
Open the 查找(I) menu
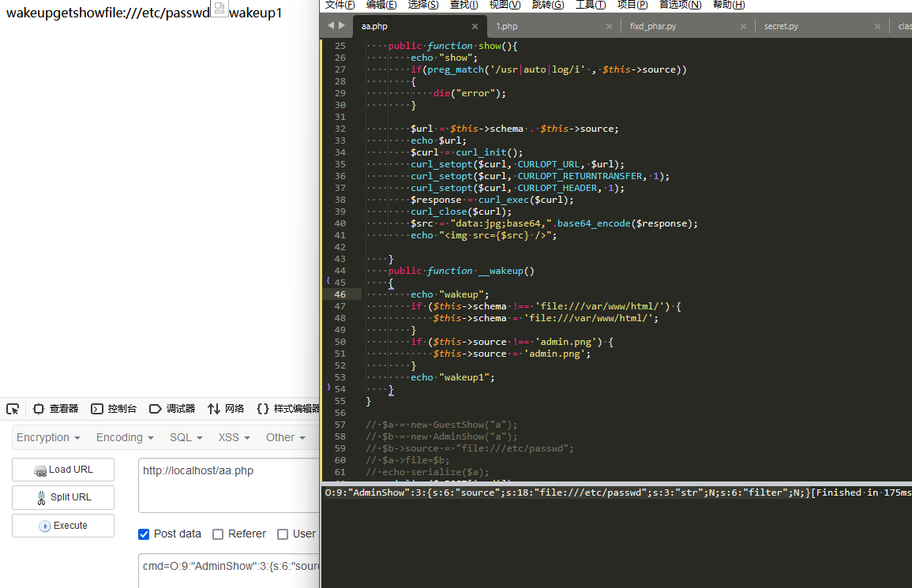464,5
